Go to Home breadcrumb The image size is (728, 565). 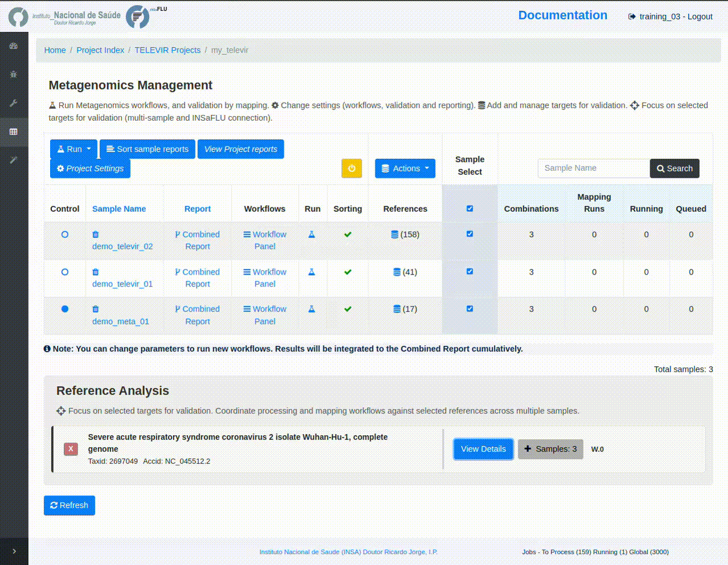click(x=55, y=50)
